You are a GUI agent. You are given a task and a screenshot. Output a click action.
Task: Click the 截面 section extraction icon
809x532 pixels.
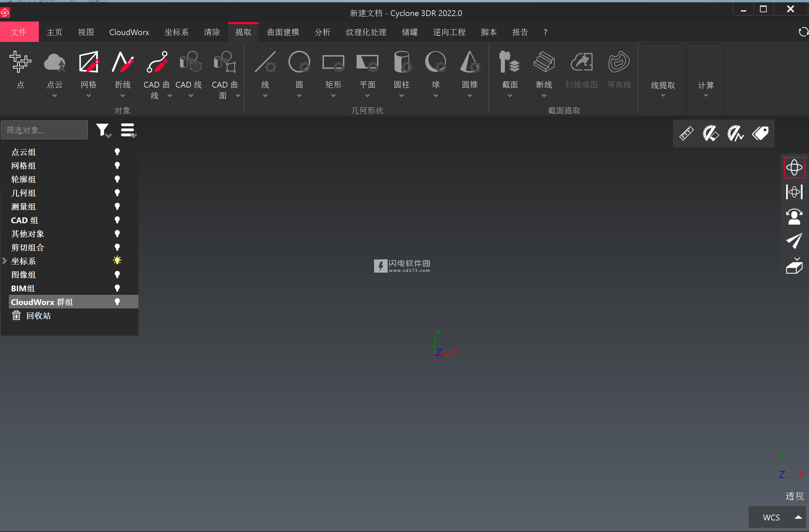point(510,62)
